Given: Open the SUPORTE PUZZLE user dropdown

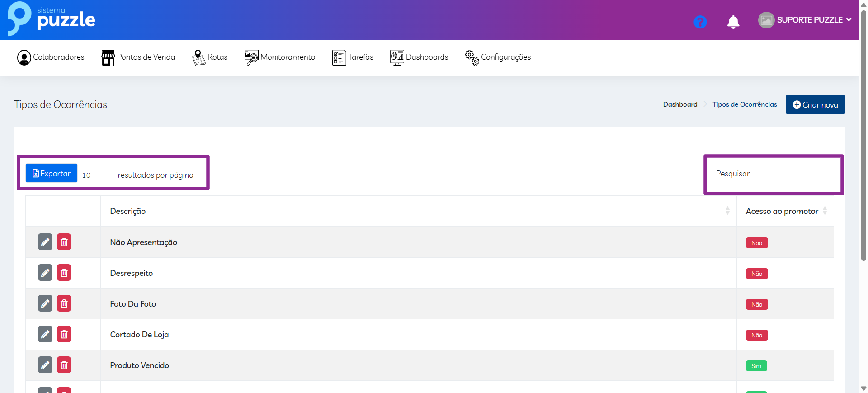Looking at the screenshot, I should tap(805, 20).
